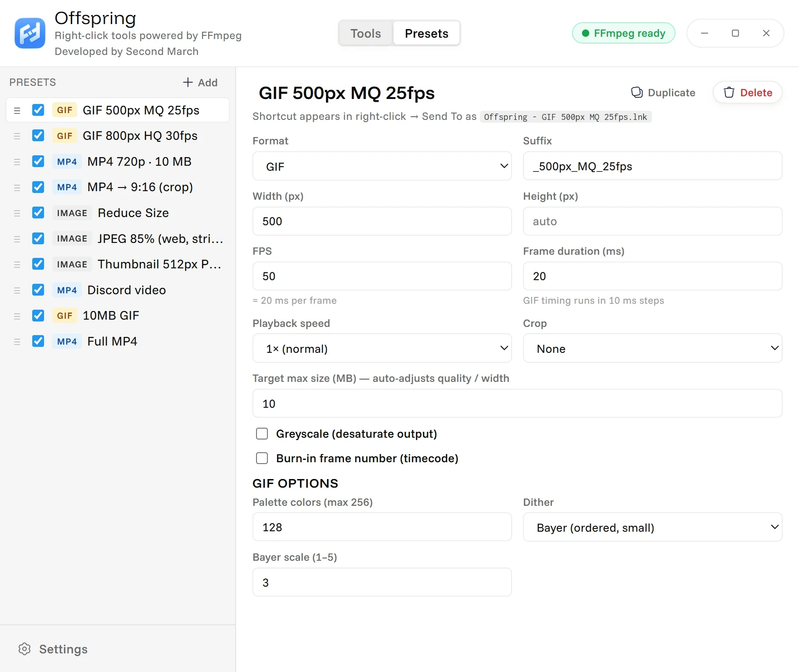Viewport: 799px width, 672px height.
Task: Click the 'Developed by Second March' text
Action: click(127, 51)
